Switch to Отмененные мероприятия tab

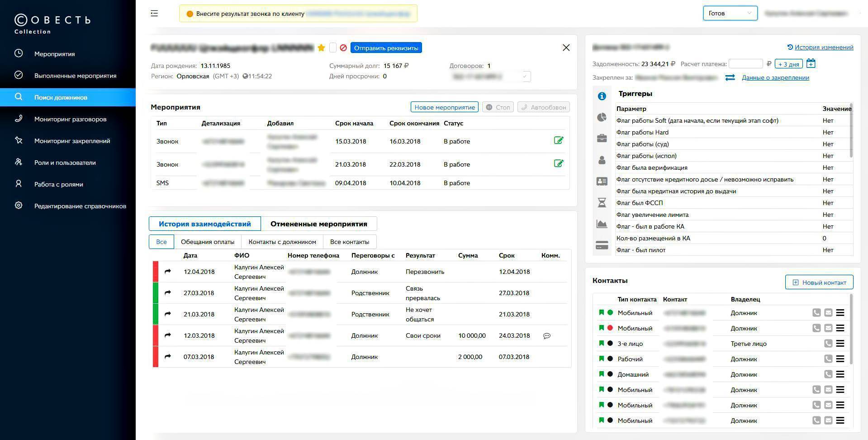pos(319,224)
